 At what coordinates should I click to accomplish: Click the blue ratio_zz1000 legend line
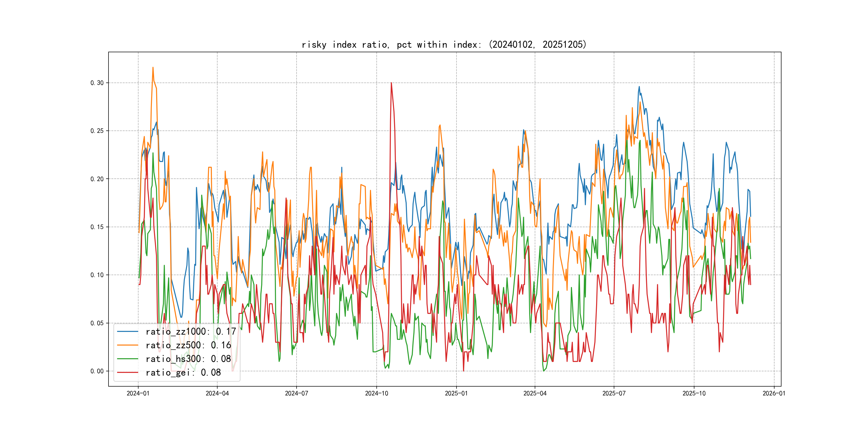[127, 332]
